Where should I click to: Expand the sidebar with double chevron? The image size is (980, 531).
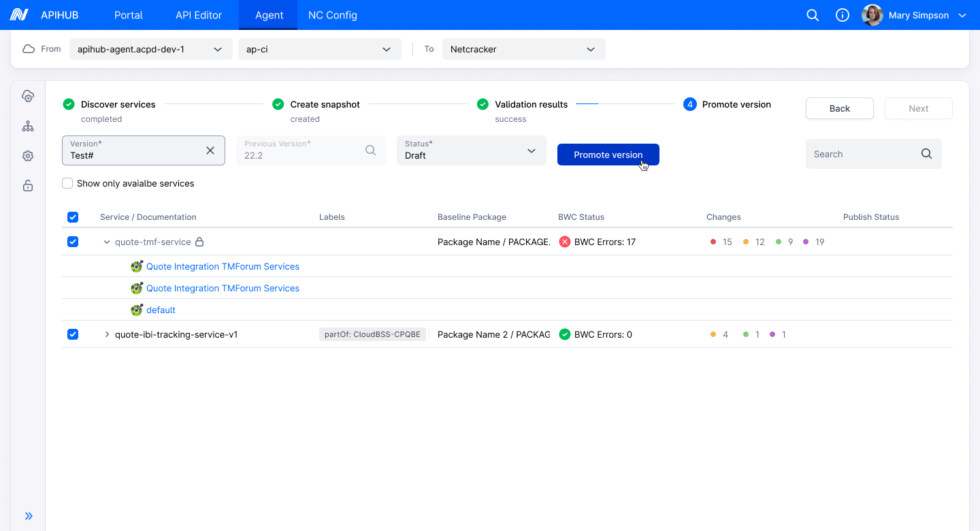[x=29, y=516]
